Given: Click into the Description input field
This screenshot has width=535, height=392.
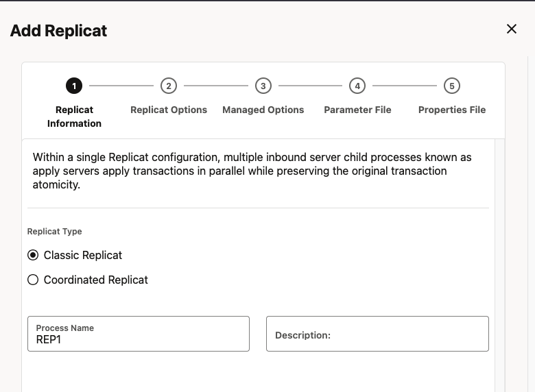Looking at the screenshot, I should pos(377,334).
